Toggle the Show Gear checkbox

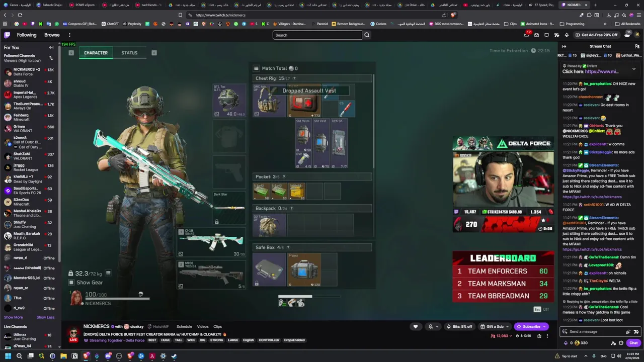71,283
